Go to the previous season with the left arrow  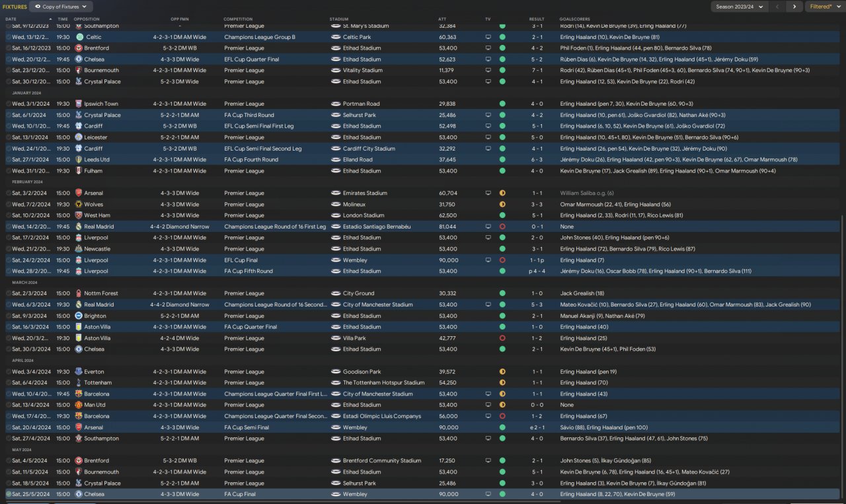(778, 7)
